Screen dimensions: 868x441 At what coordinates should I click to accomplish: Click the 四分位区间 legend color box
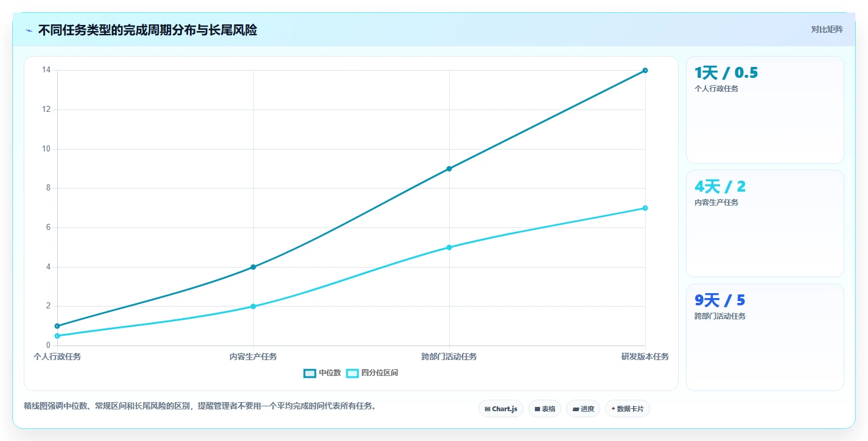(352, 373)
